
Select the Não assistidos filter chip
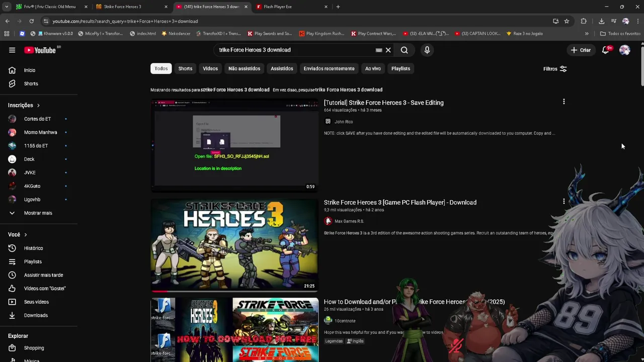pos(244,68)
